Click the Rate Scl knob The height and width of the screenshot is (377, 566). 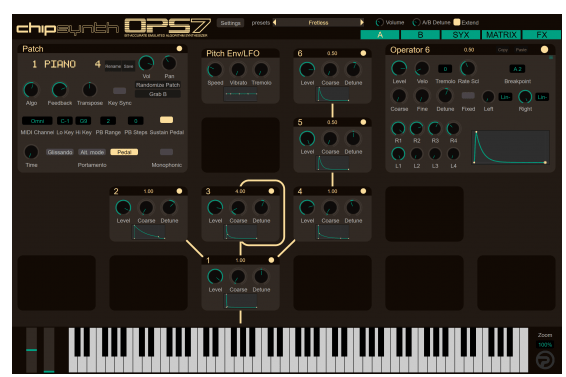tap(468, 68)
